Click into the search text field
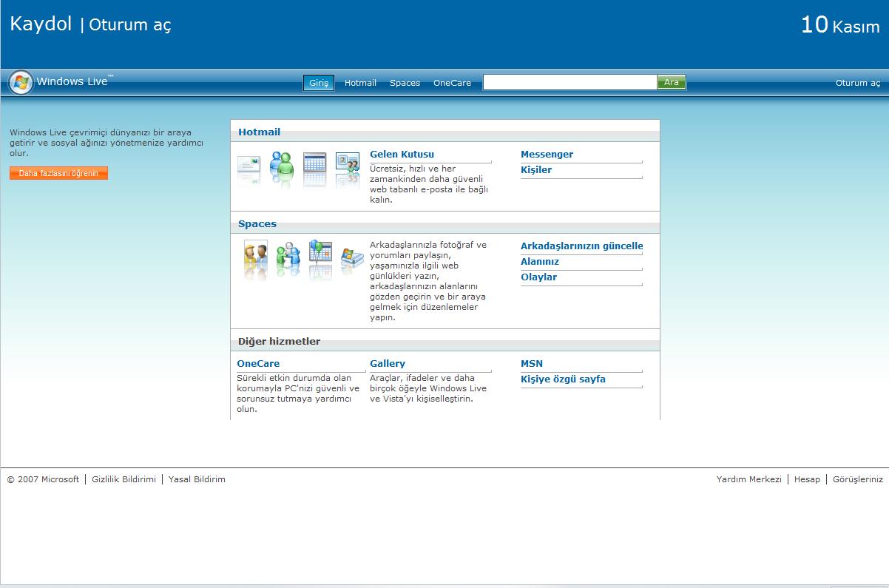The image size is (889, 588). 570,83
